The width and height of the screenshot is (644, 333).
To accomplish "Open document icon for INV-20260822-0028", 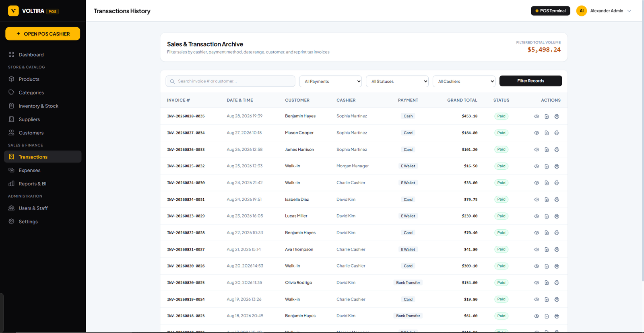I will (547, 233).
